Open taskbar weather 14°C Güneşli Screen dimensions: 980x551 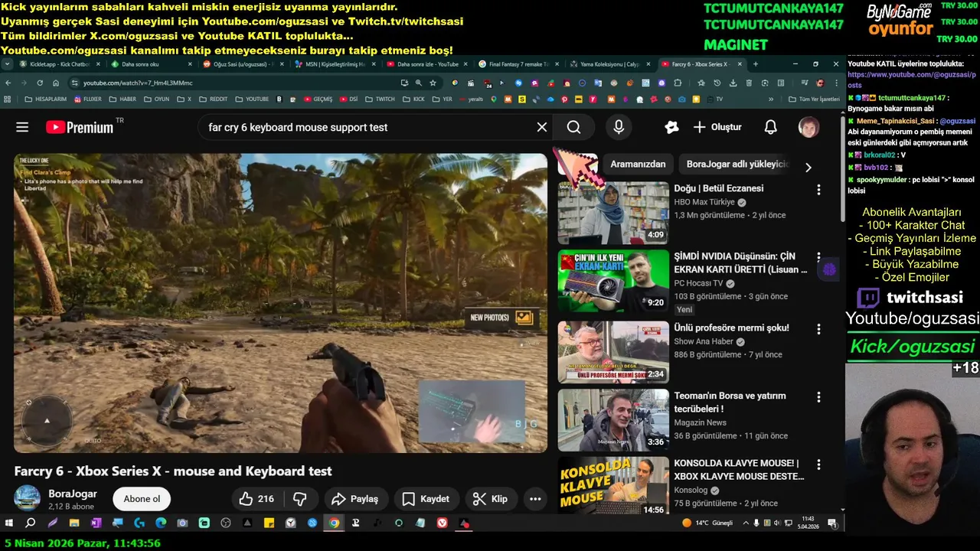(707, 523)
